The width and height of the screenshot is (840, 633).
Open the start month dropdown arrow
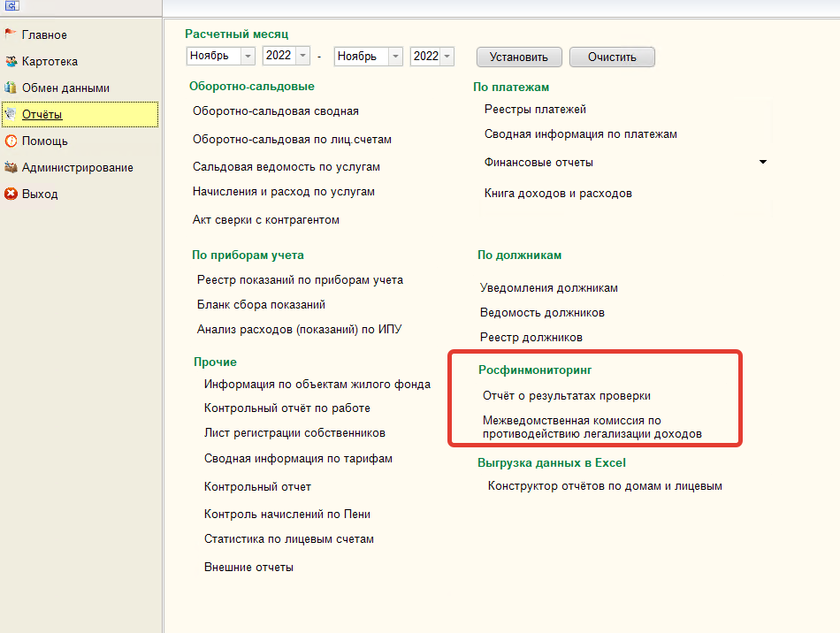(x=248, y=56)
